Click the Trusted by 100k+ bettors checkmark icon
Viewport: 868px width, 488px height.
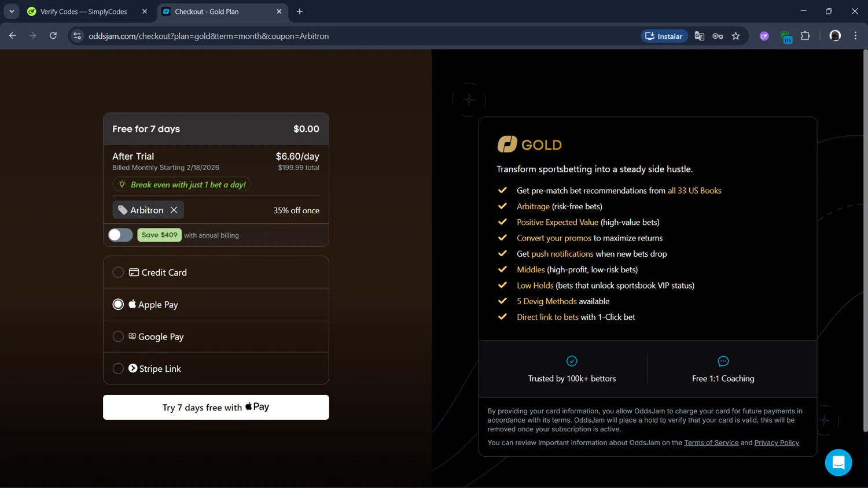572,361
